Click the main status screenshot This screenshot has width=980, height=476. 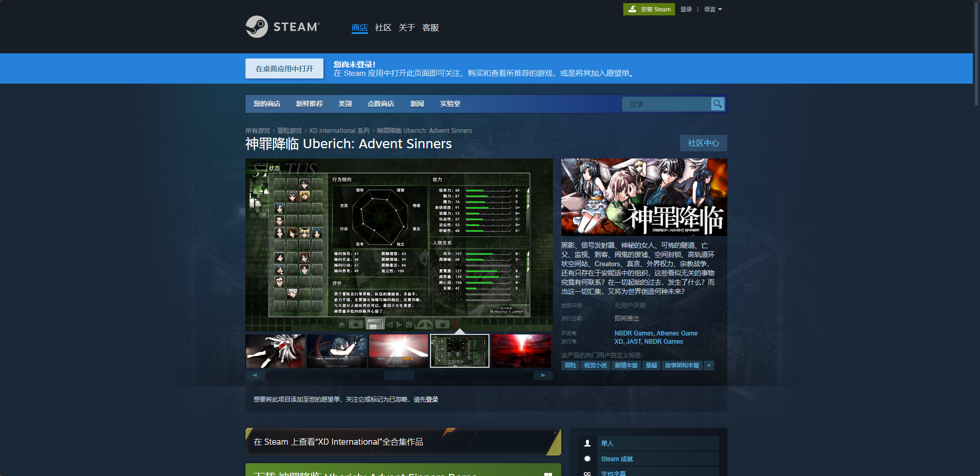(x=399, y=245)
